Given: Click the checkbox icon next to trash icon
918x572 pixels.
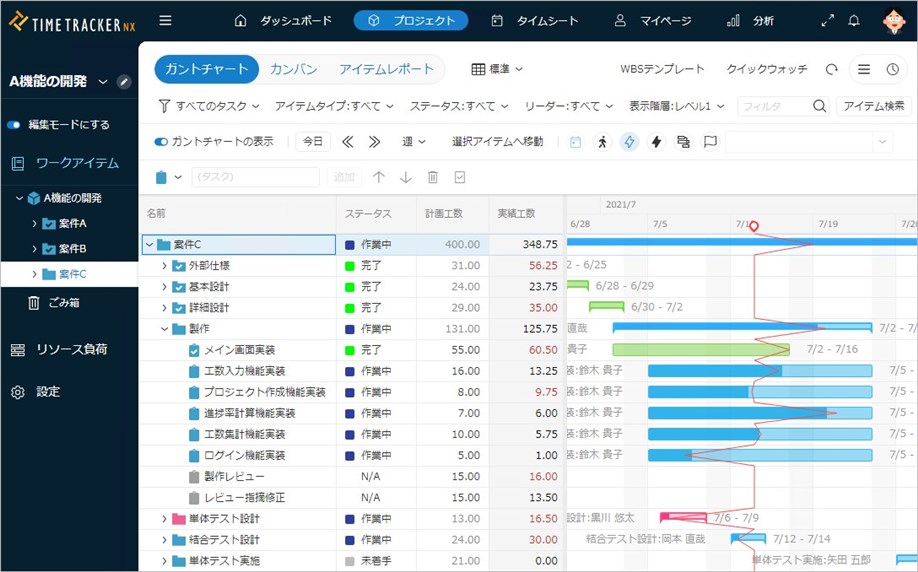Looking at the screenshot, I should click(x=460, y=177).
